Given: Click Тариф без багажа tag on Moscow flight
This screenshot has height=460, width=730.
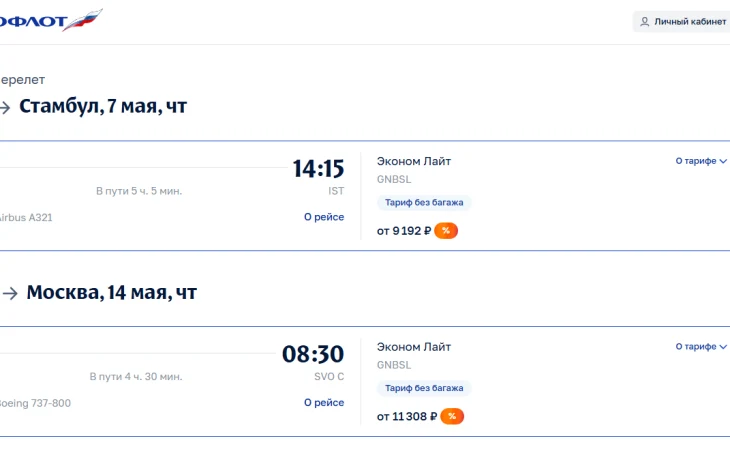Looking at the screenshot, I should 424,389.
